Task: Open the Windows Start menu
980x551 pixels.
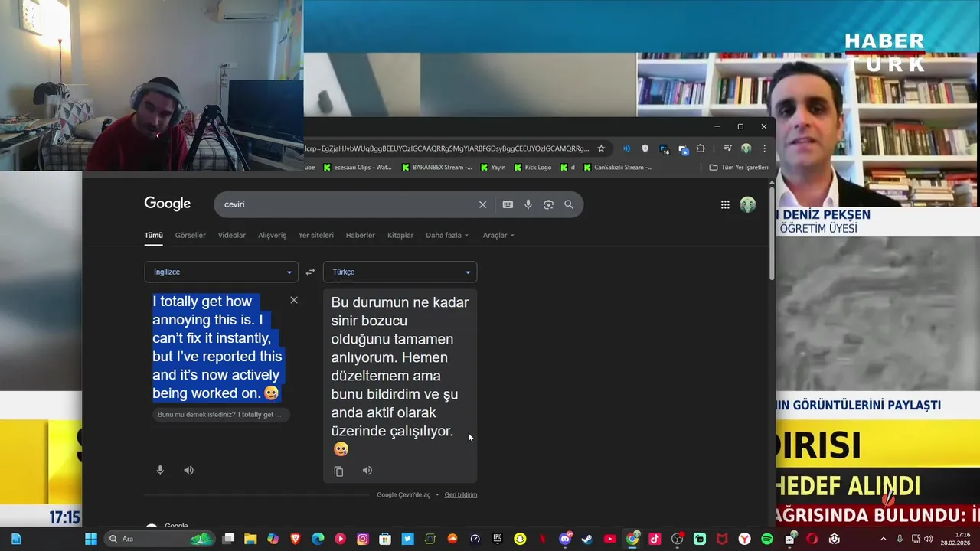Action: coord(90,539)
